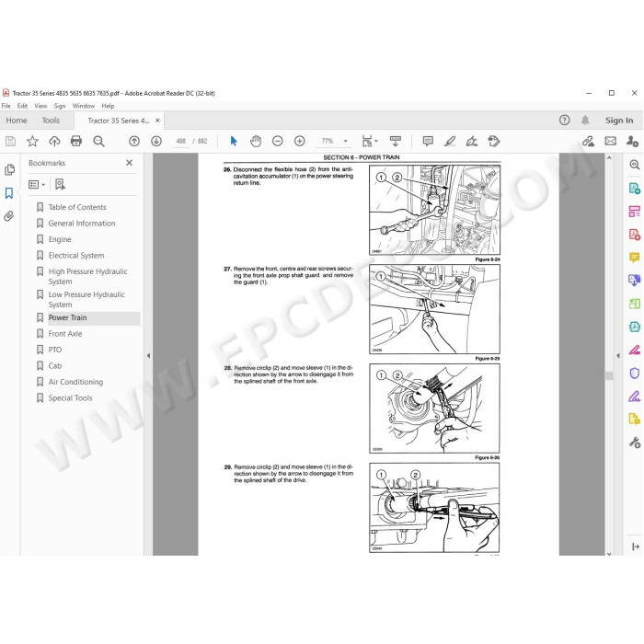Screen dimensions: 644x644
Task: Open High Pressure Hydraulic System bookmark
Action: 88,276
